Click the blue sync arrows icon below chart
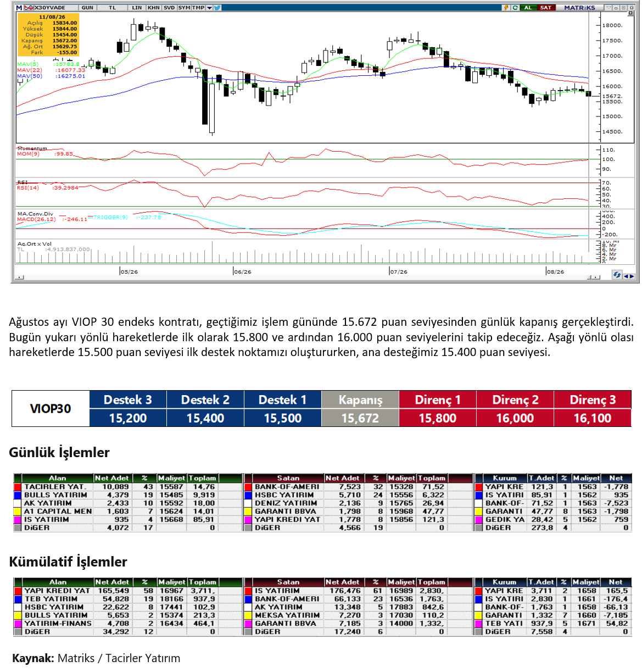This screenshot has height=672, width=642. pos(617,275)
